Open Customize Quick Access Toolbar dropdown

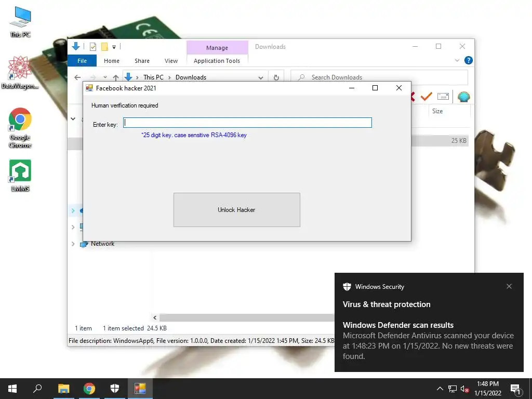coord(114,47)
